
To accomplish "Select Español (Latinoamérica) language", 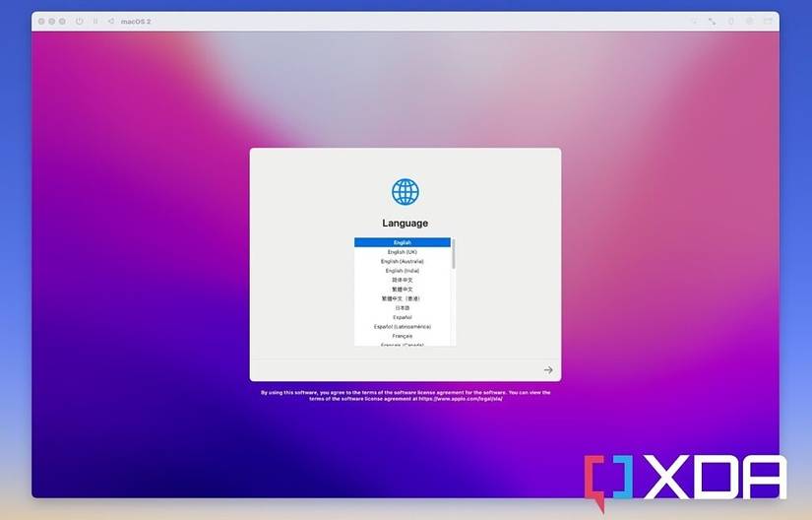I will (403, 326).
